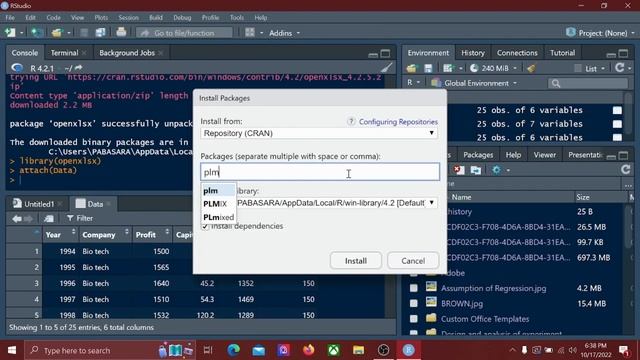Viewport: 640px width, 360px height.
Task: Open the Install from Repository (CRAN) dropdown
Action: (319, 133)
